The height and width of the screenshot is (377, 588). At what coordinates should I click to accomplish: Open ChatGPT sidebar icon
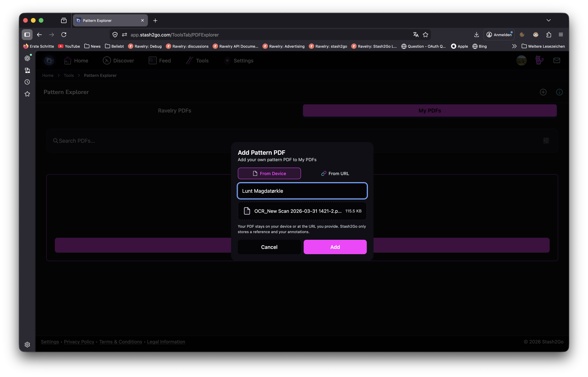point(27,58)
